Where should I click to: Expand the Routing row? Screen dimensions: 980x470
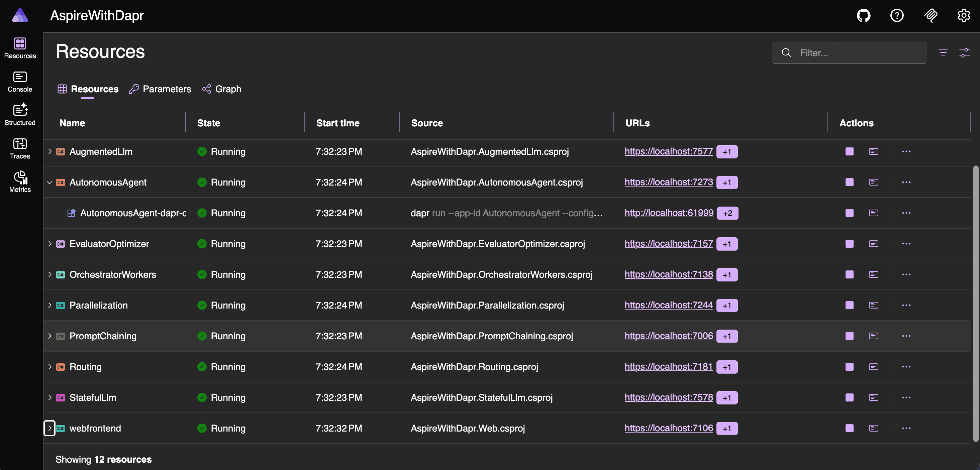tap(50, 367)
